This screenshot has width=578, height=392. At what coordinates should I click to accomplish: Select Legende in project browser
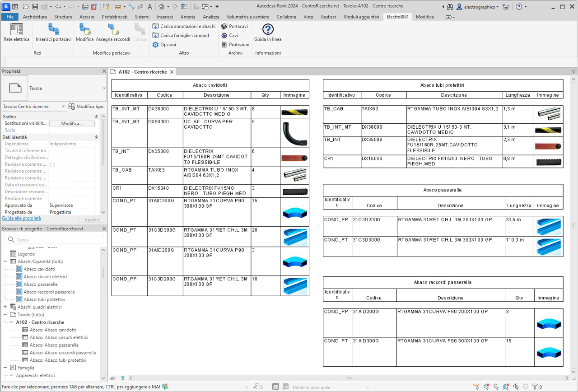[26, 254]
